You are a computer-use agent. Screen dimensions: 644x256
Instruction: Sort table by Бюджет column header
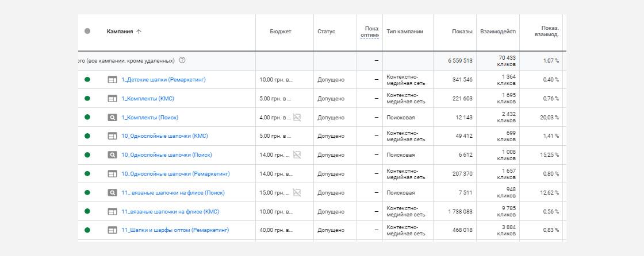[281, 32]
